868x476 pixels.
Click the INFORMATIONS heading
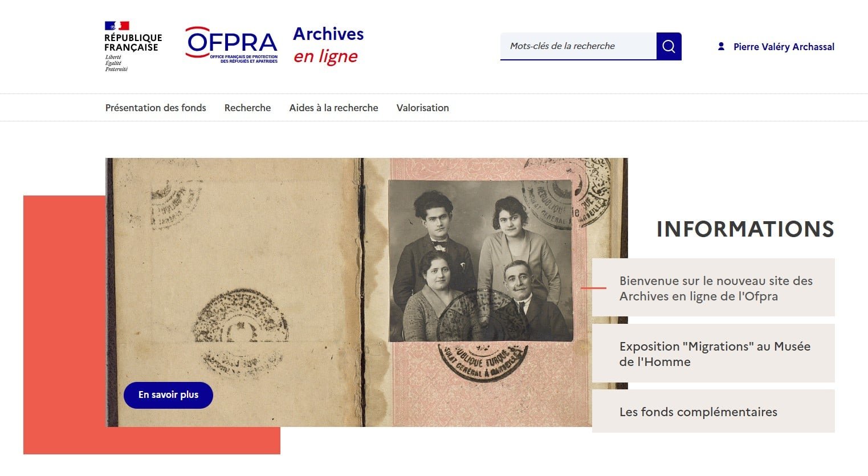(x=745, y=229)
